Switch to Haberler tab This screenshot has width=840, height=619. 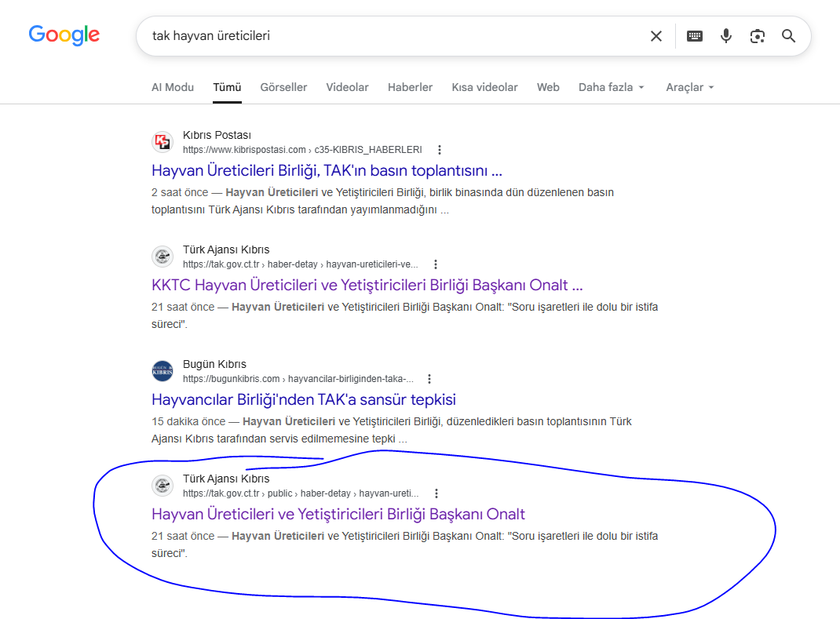[410, 87]
